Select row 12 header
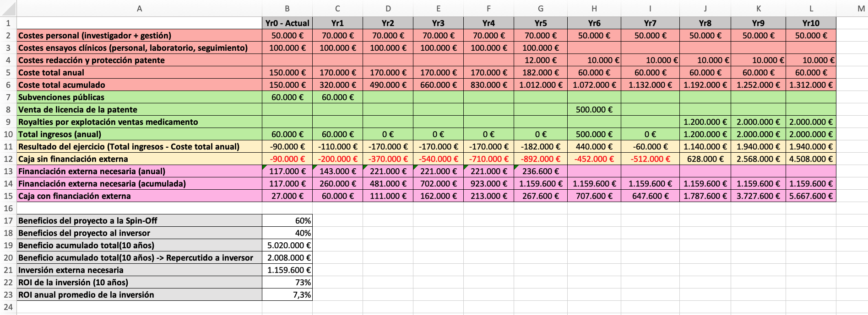 (8, 159)
